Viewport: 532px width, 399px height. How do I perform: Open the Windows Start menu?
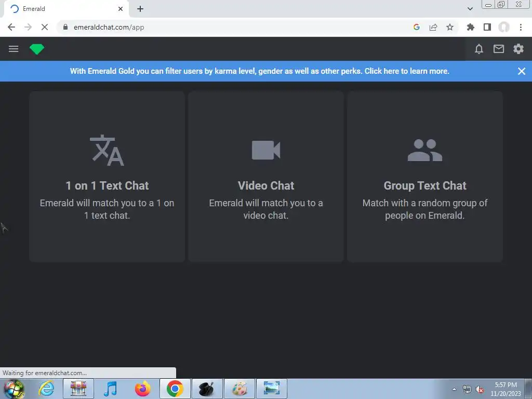coord(14,389)
